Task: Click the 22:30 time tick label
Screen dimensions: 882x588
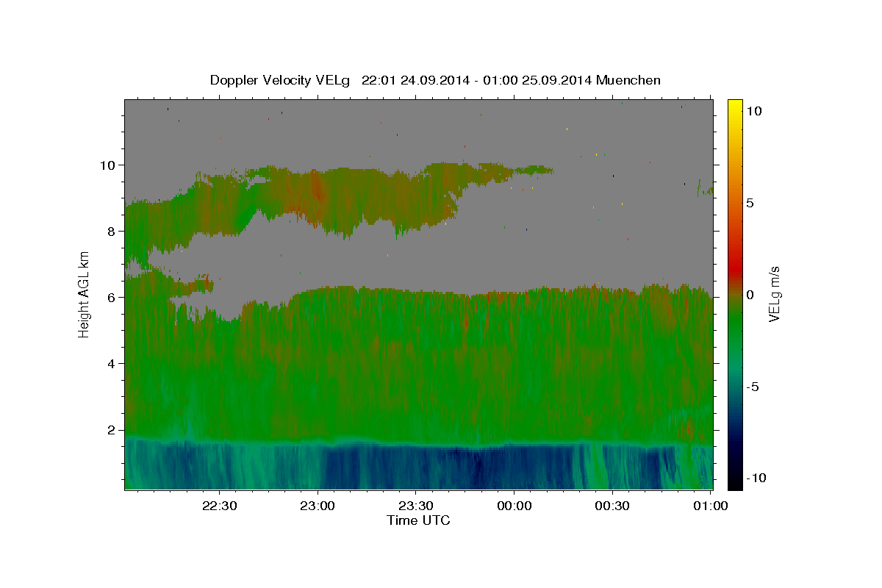Action: coord(220,506)
